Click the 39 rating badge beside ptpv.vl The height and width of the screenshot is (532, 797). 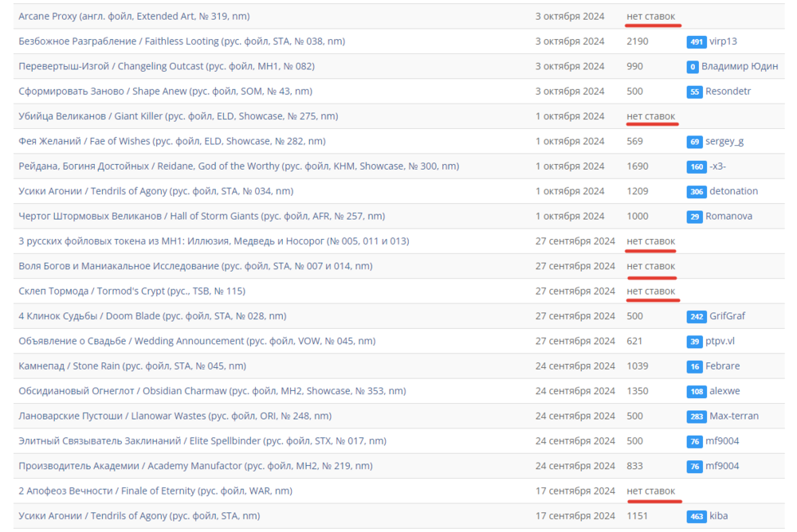[694, 342]
